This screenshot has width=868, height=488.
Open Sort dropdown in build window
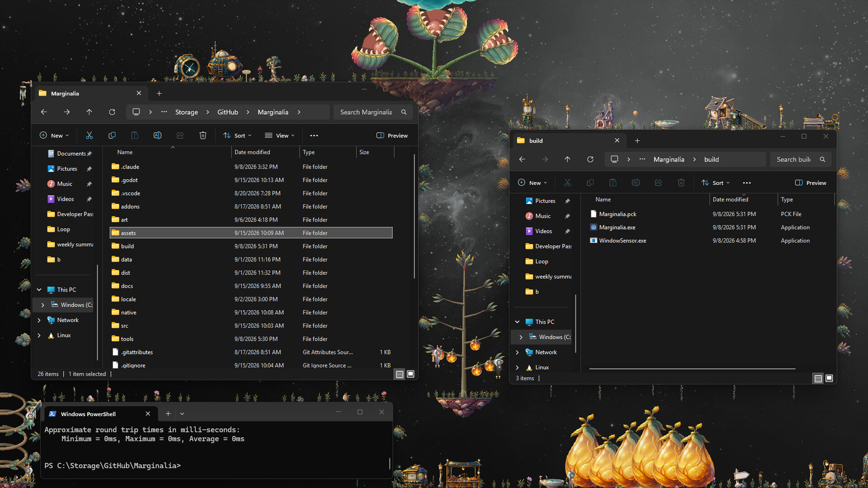pyautogui.click(x=716, y=183)
